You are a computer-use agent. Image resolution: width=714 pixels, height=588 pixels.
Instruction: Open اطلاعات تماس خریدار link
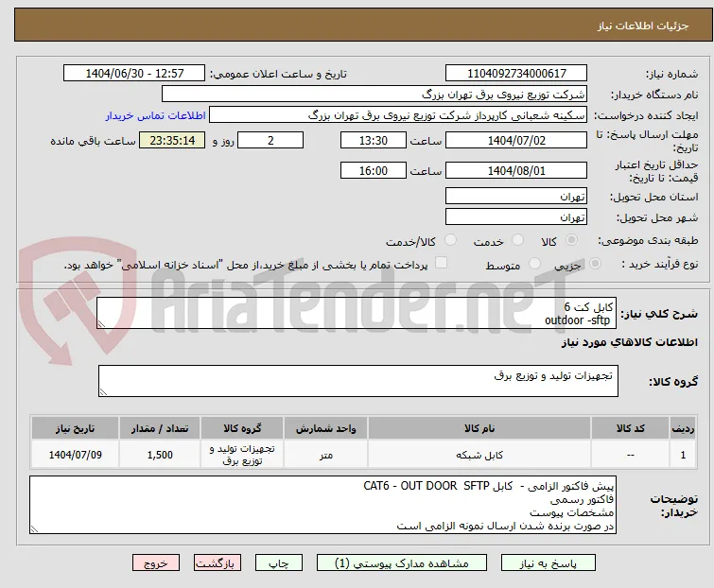coord(156,115)
